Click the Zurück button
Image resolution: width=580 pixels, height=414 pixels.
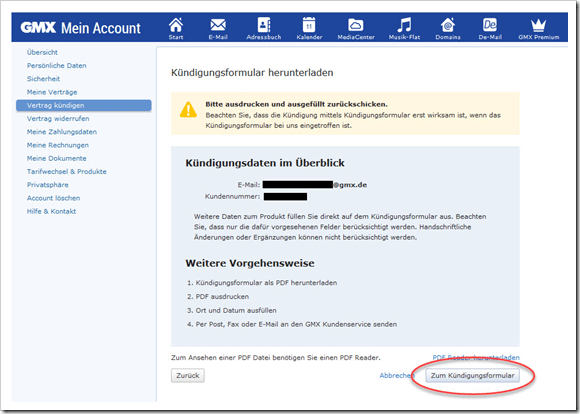coord(188,376)
